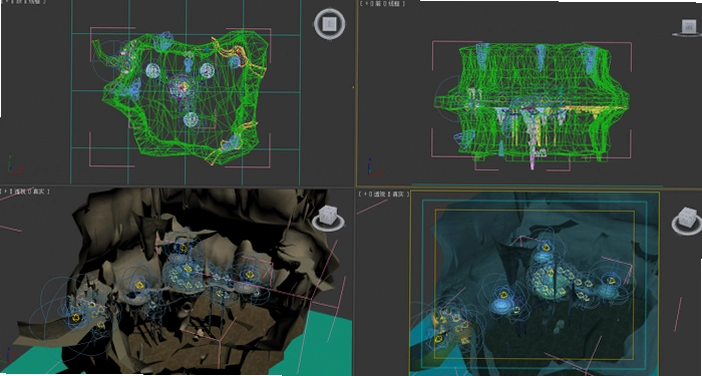Open the [+] menu of bottom-right perspective viewport
The image size is (702, 376).
[x=365, y=194]
